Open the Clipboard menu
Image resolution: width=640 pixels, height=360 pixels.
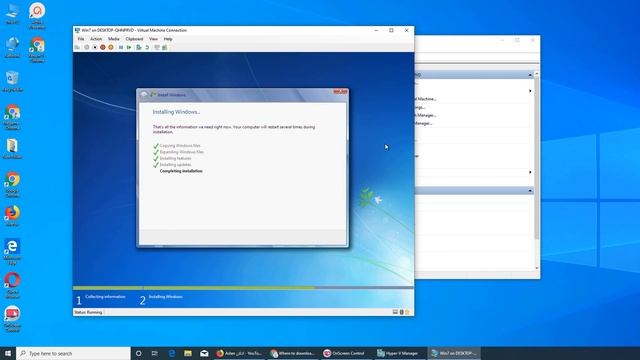[134, 39]
